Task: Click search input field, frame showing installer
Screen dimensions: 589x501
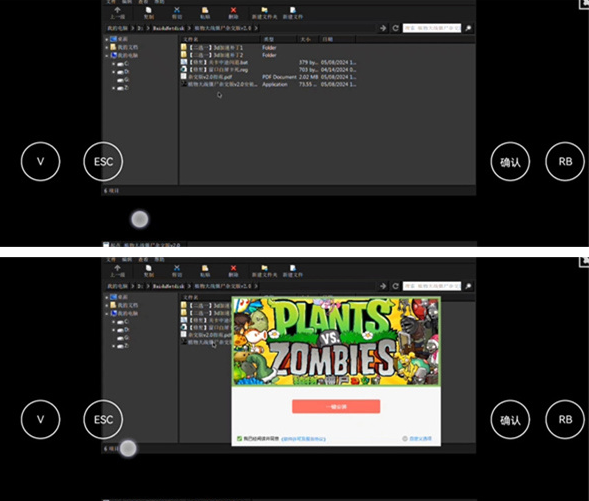Action: tap(432, 286)
